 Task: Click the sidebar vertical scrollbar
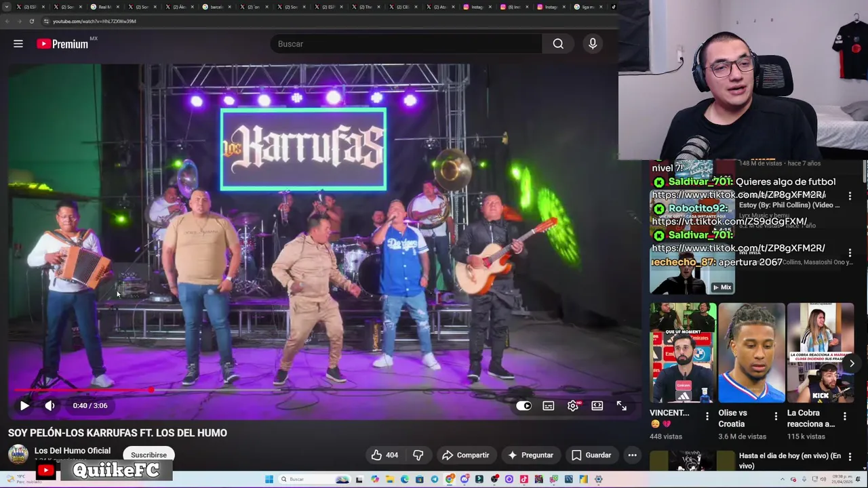click(865, 173)
